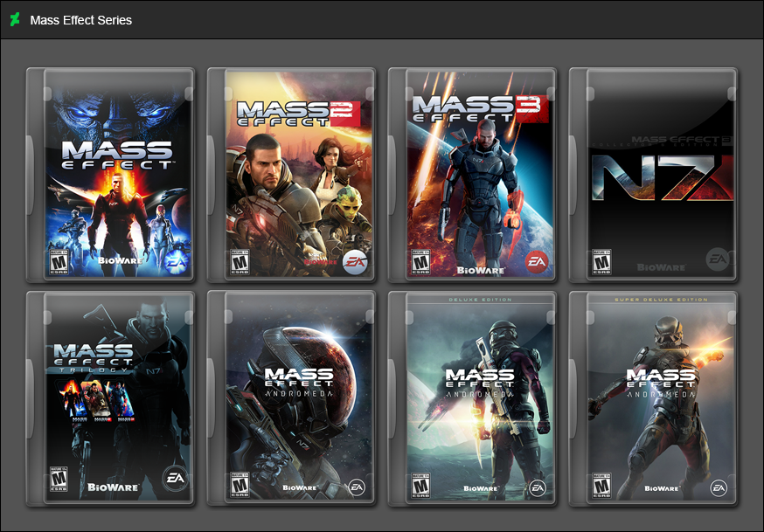Click the ESRB M rating on Mass Effect cover

tap(60, 260)
